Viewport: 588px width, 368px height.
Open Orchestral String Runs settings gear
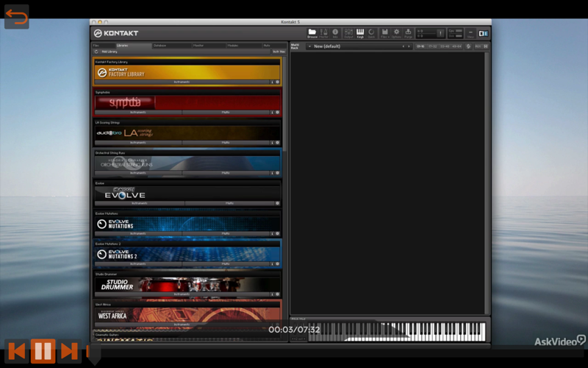click(278, 173)
